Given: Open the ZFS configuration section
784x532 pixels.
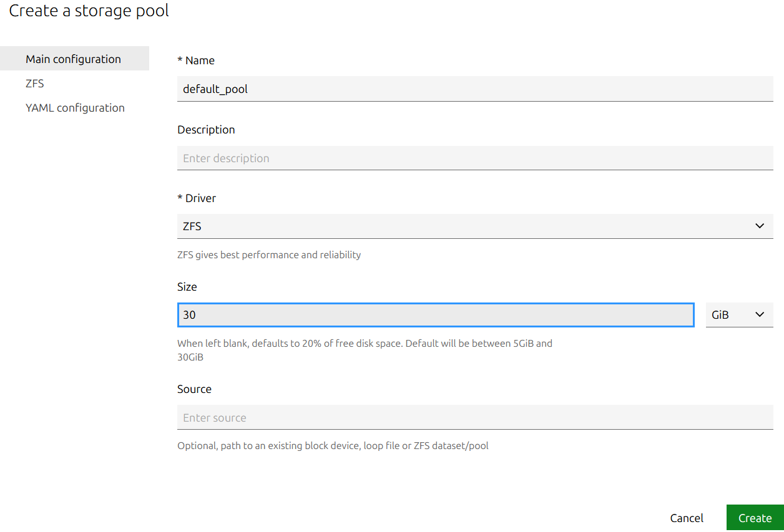Looking at the screenshot, I should [35, 84].
